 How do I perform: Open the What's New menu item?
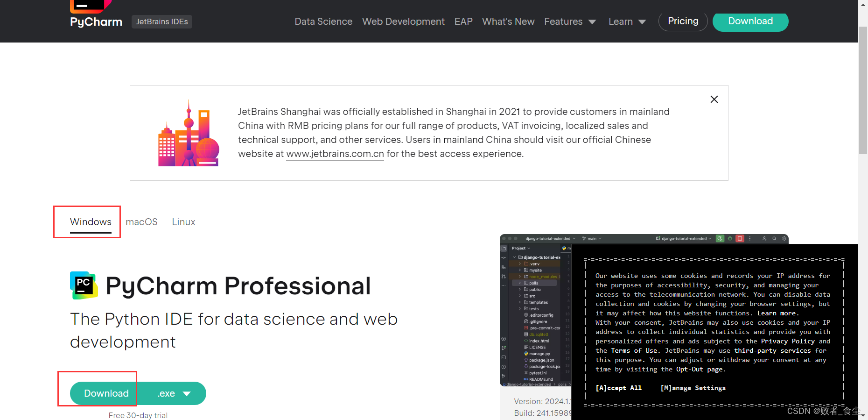click(508, 21)
